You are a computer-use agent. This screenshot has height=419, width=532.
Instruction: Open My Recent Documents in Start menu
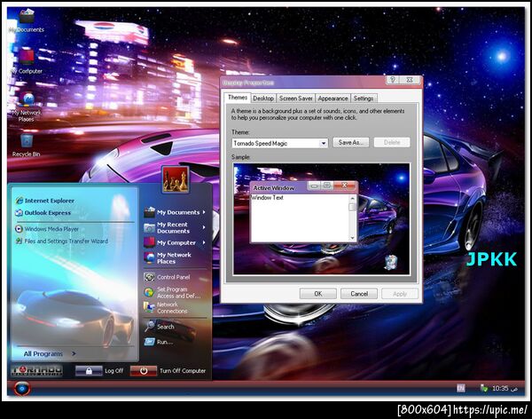(x=175, y=227)
